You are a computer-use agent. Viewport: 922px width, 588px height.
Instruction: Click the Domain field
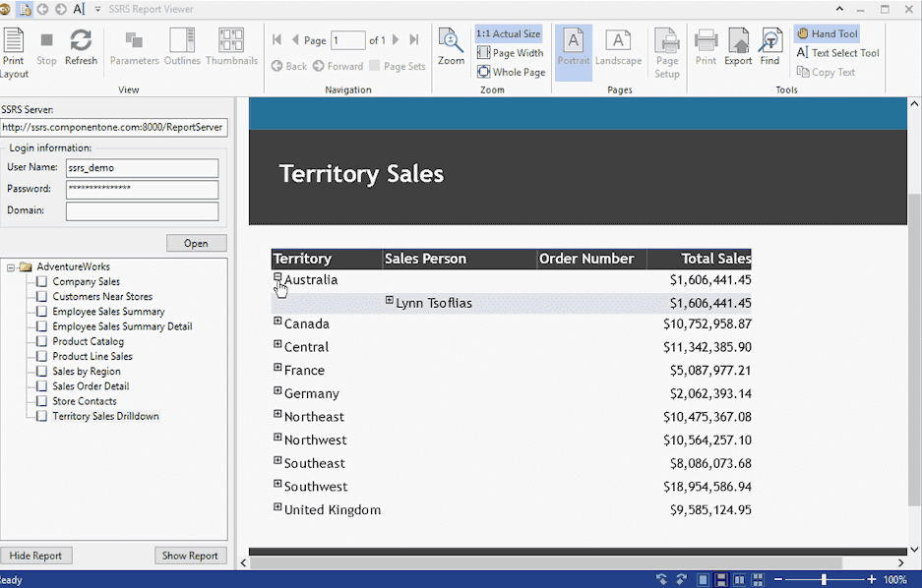click(143, 210)
